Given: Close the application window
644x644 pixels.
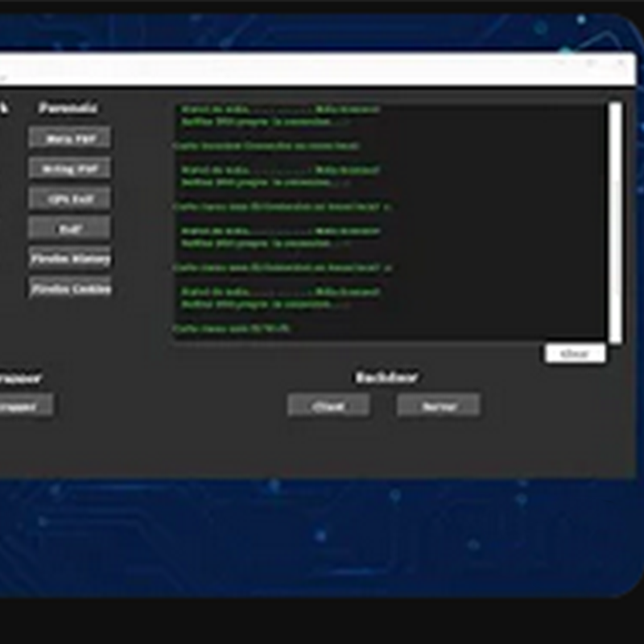Looking at the screenshot, I should pyautogui.click(x=620, y=64).
